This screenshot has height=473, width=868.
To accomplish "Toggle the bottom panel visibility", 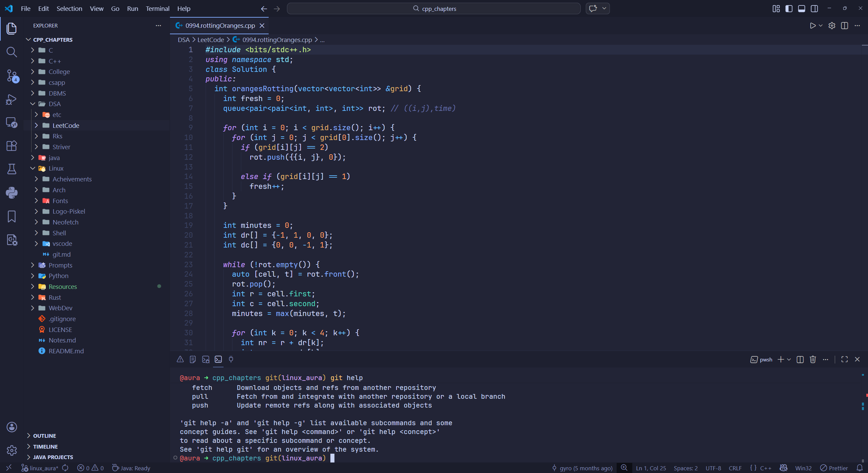I will (x=802, y=9).
